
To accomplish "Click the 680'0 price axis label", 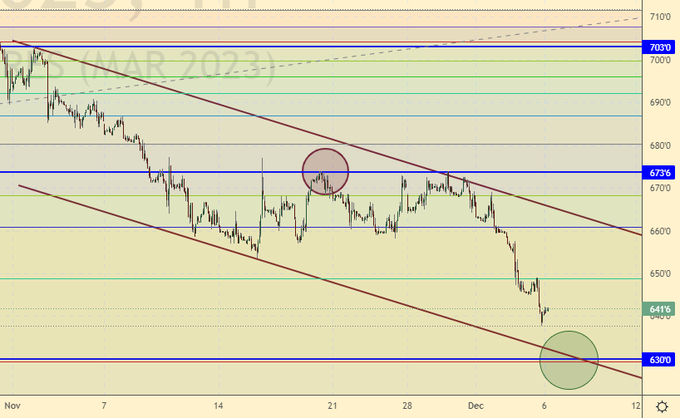I will (x=660, y=146).
